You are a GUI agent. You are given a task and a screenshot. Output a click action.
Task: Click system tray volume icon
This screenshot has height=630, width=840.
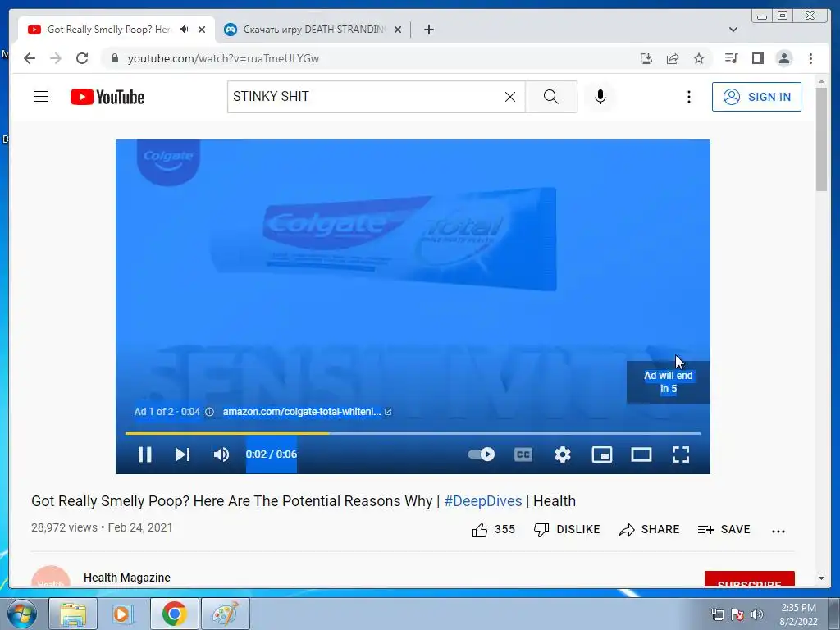pos(756,614)
